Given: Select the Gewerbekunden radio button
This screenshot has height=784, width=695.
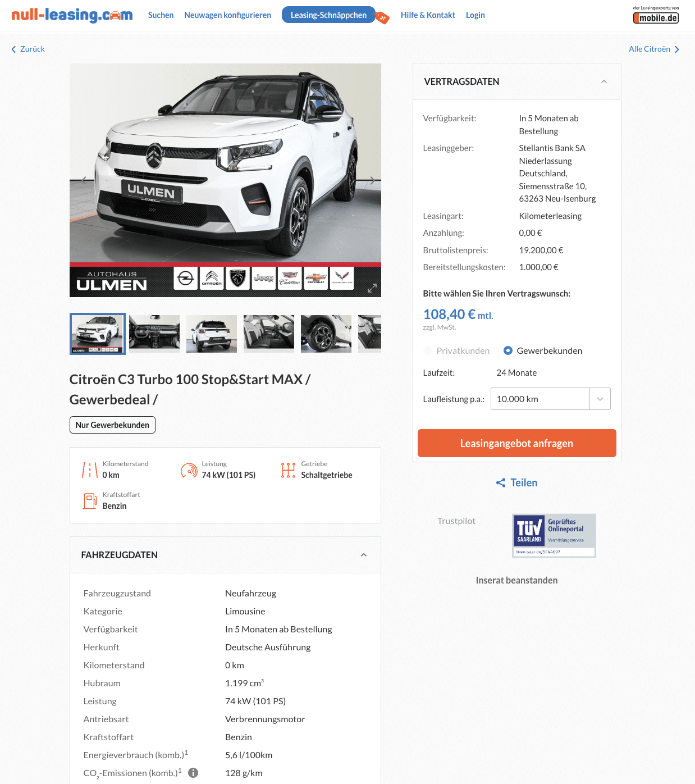Looking at the screenshot, I should (x=508, y=350).
